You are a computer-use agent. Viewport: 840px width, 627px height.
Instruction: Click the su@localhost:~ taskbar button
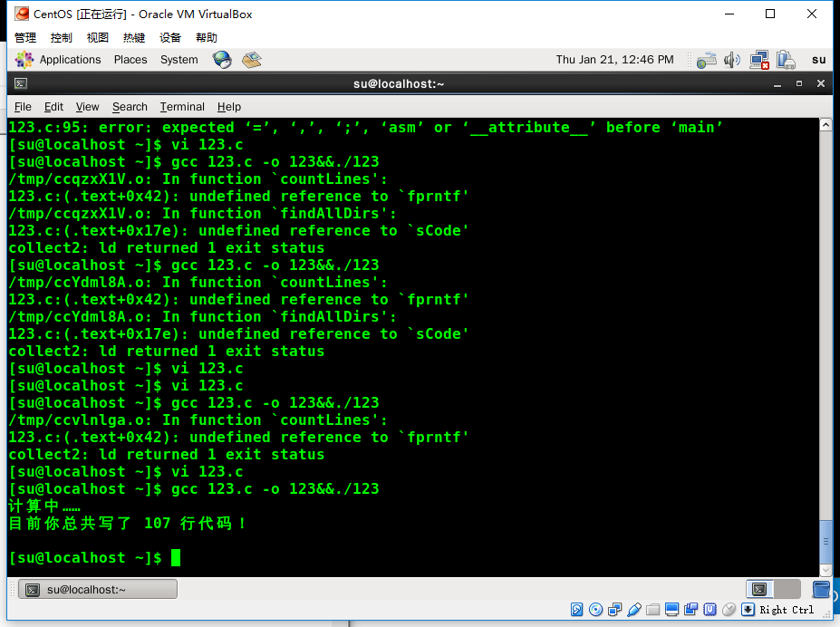[98, 590]
